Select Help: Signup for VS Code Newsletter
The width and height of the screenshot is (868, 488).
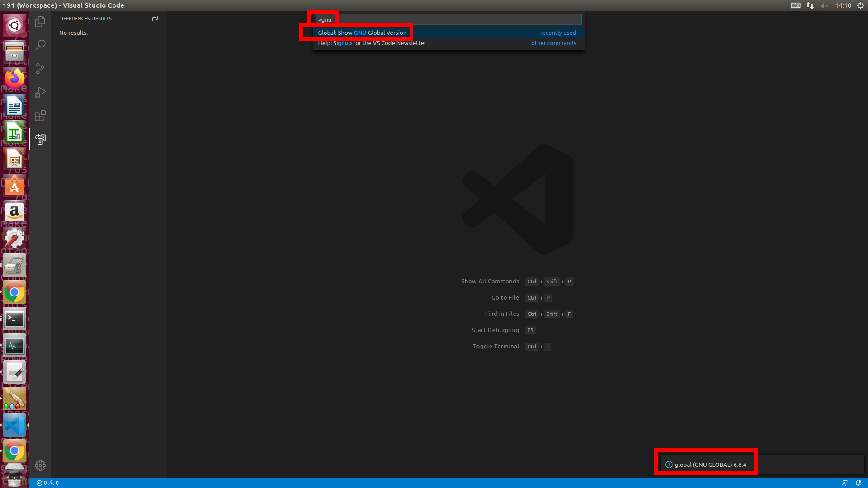click(x=448, y=43)
